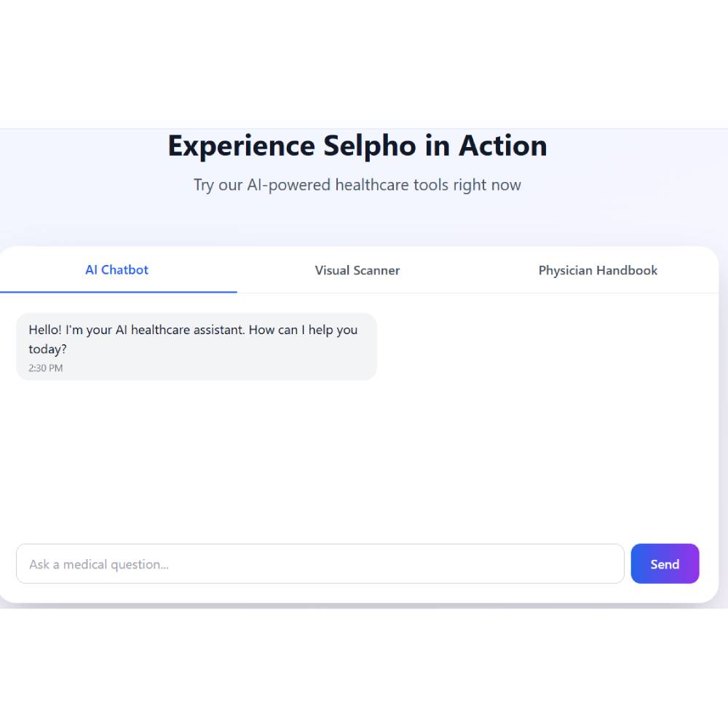Image resolution: width=728 pixels, height=728 pixels.
Task: Open the Physician Handbook tab
Action: point(598,270)
